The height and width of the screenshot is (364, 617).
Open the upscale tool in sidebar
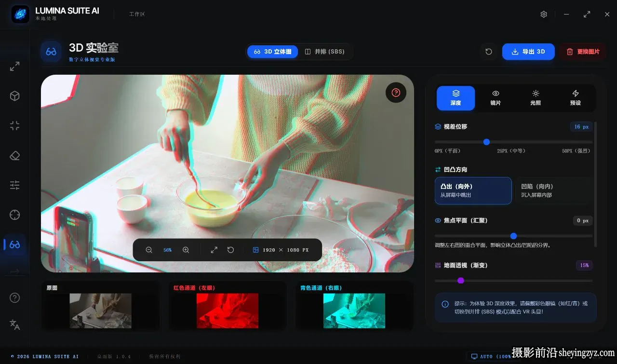(15, 67)
